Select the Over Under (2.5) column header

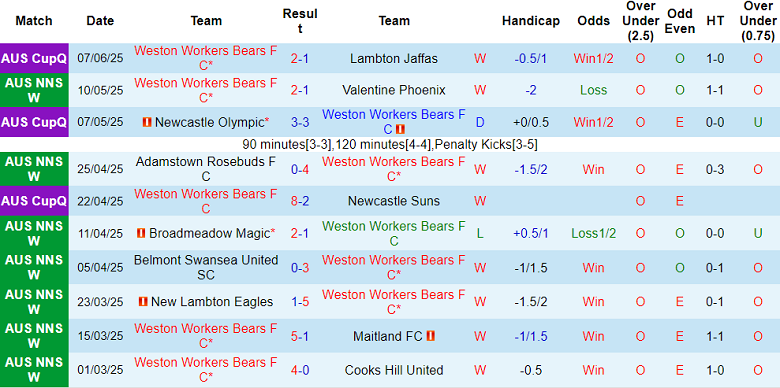pos(640,21)
